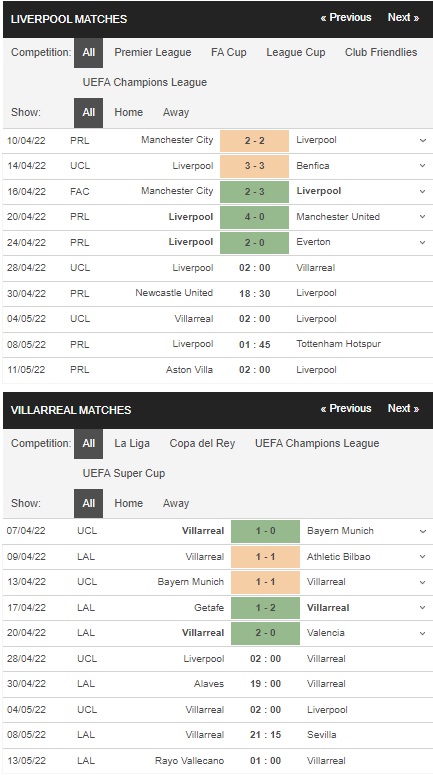Expand the Liverpool 2-0 Everton row chevron
Viewport: 433px width, 777px height.
click(x=423, y=242)
